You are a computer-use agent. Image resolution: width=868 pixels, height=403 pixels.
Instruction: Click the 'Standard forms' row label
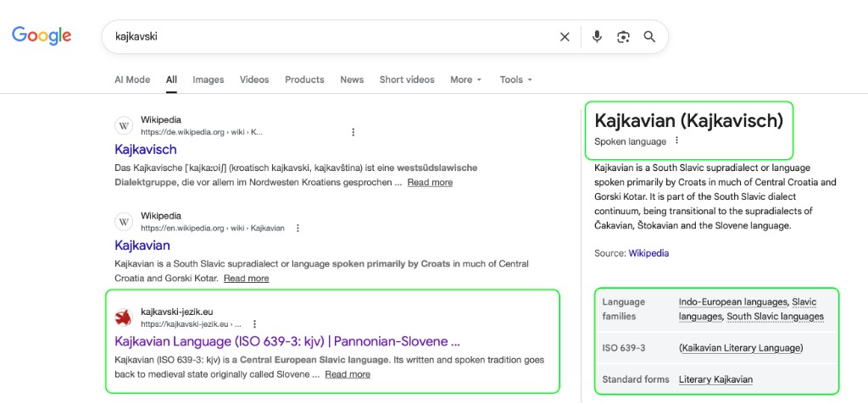point(636,379)
